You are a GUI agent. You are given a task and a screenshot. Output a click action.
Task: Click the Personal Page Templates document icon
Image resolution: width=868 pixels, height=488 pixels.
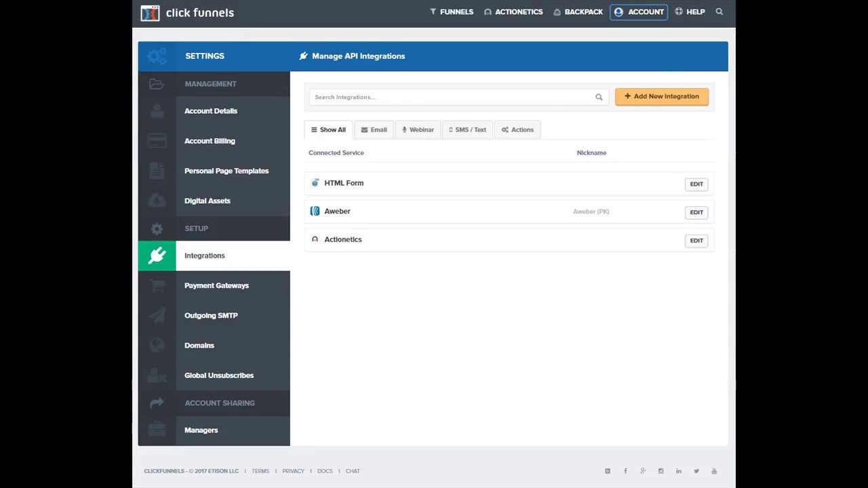(x=157, y=171)
